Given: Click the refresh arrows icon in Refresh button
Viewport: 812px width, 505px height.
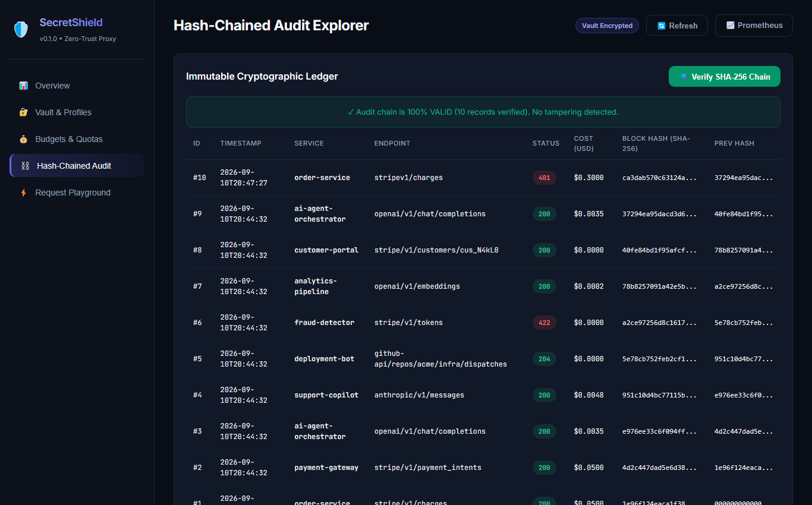Looking at the screenshot, I should [x=661, y=26].
